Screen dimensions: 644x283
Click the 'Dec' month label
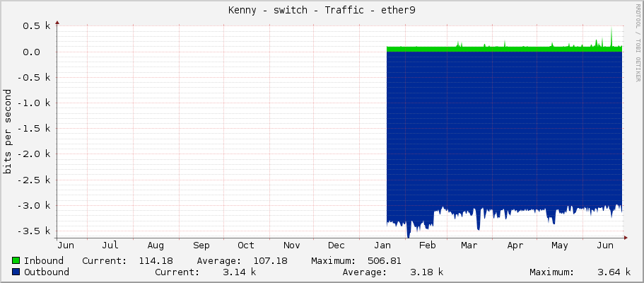coord(336,246)
